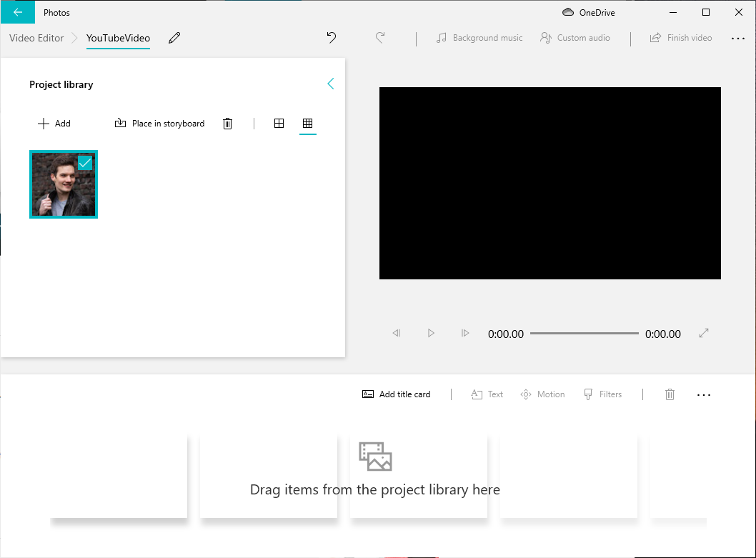Uncheck the selected photo's checkbox
The height and width of the screenshot is (558, 756).
(x=85, y=163)
